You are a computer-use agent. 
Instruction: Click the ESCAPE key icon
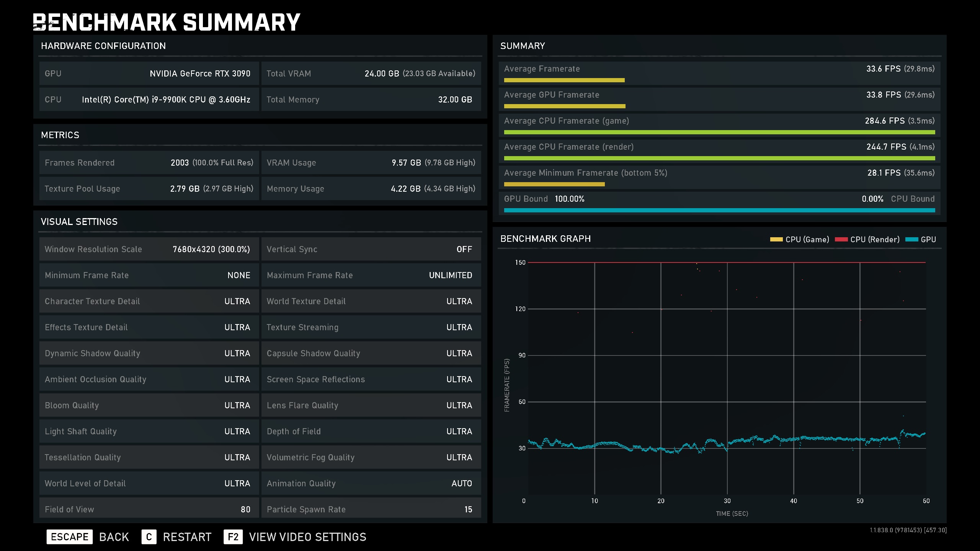click(x=69, y=537)
